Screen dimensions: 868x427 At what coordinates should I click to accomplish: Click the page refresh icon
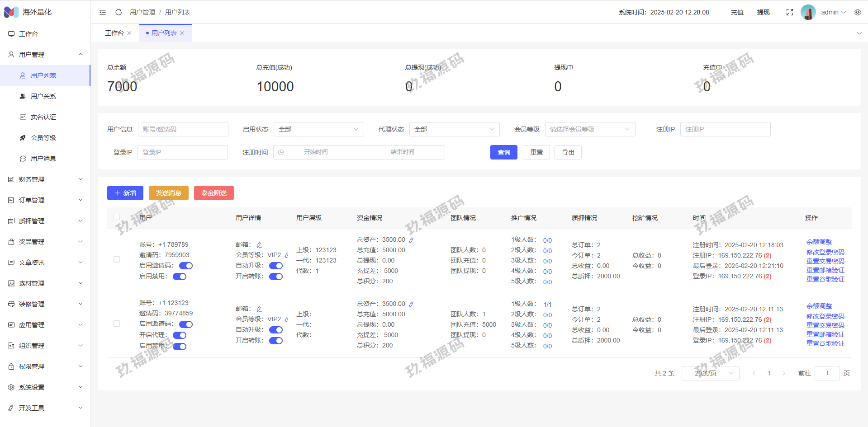[119, 12]
